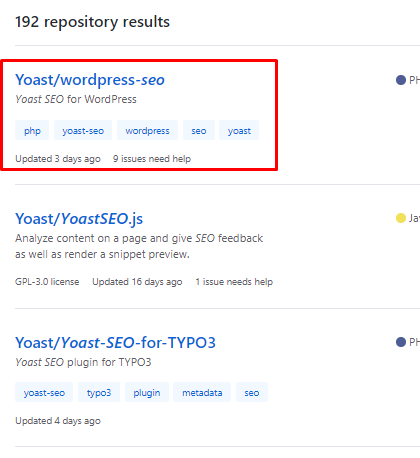Open the Yoast/wordpress-seo repository link
The width and height of the screenshot is (420, 458).
pos(90,80)
